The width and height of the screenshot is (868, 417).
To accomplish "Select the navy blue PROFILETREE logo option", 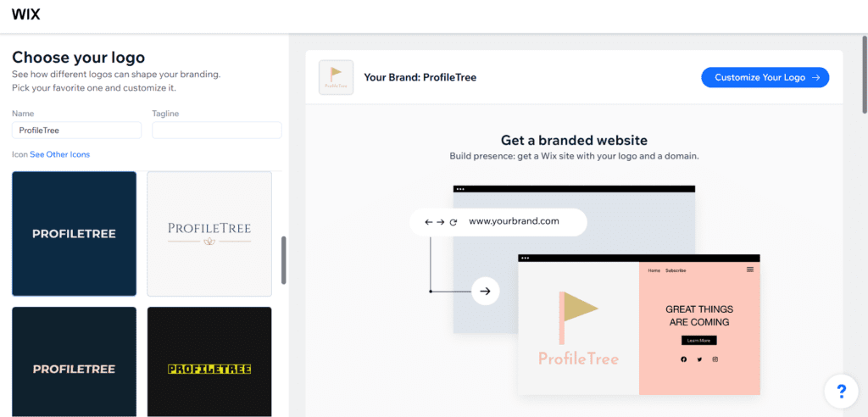I will point(75,234).
